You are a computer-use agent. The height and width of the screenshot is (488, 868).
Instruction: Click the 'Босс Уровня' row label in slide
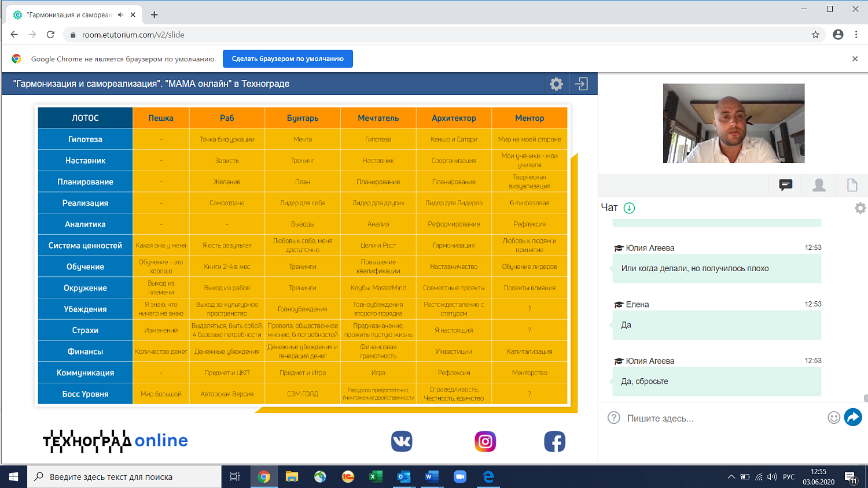(x=86, y=394)
